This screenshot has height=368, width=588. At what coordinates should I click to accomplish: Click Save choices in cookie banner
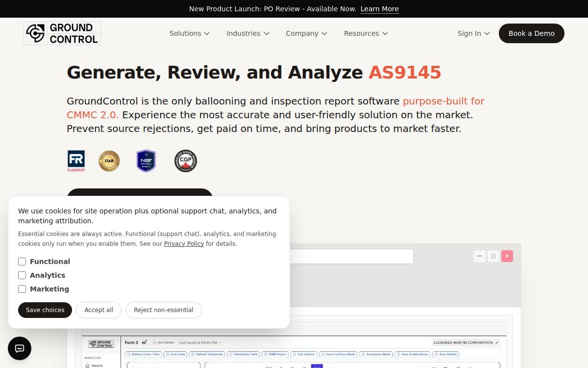[45, 310]
